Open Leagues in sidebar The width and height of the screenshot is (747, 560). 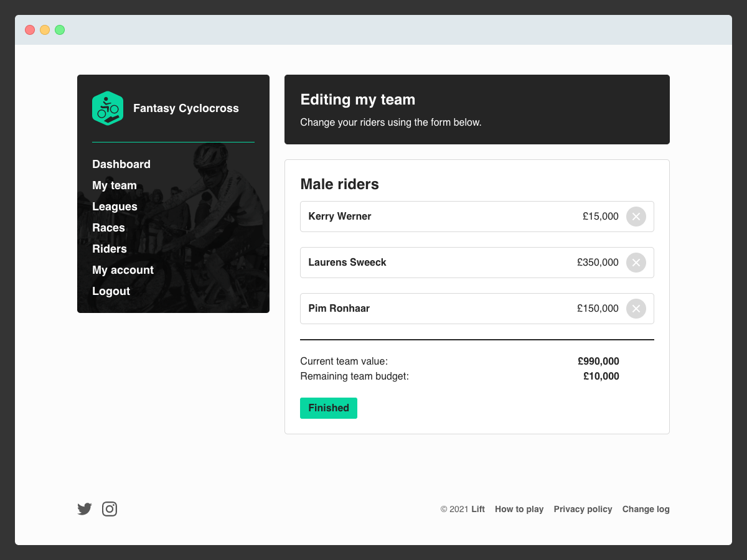coord(115,207)
